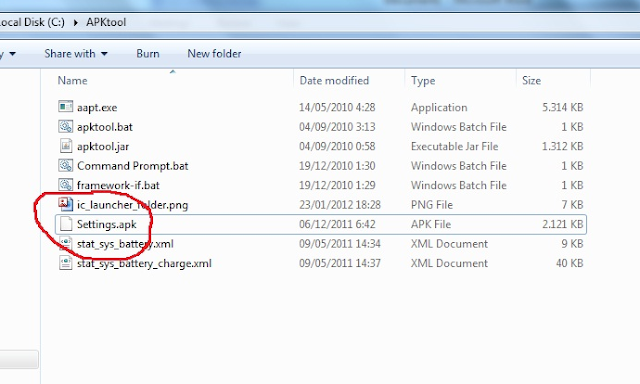Click the framework-if.bat gear icon
Screen dimensions: 640x384
click(66, 185)
